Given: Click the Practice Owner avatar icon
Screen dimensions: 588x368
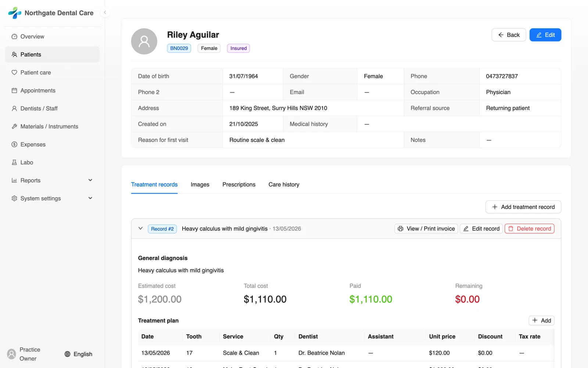Looking at the screenshot, I should tap(12, 354).
